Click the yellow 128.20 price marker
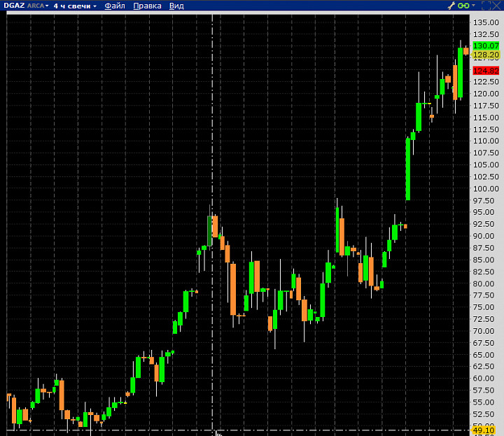Screen dimensions: 504x436 [x=486, y=55]
